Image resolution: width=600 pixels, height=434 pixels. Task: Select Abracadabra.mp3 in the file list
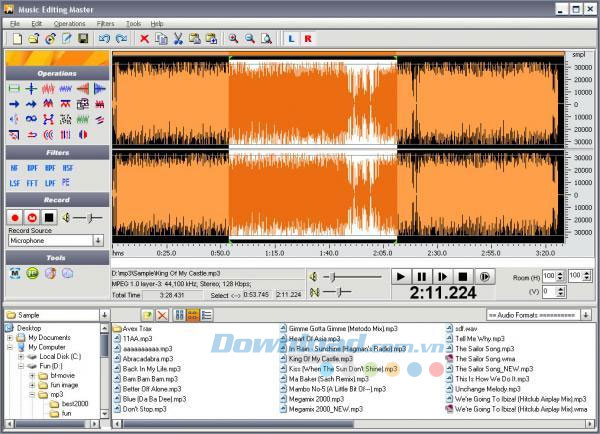(x=148, y=359)
